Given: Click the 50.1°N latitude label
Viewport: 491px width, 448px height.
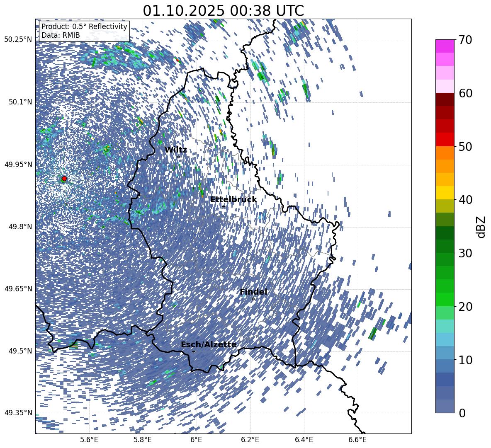Looking at the screenshot, I should coord(20,102).
